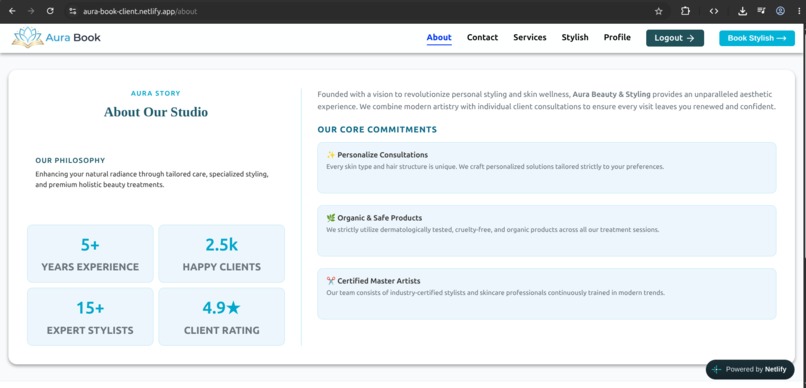Select the 5+ Years Experience stat card
The width and height of the screenshot is (806, 388).
(90, 253)
